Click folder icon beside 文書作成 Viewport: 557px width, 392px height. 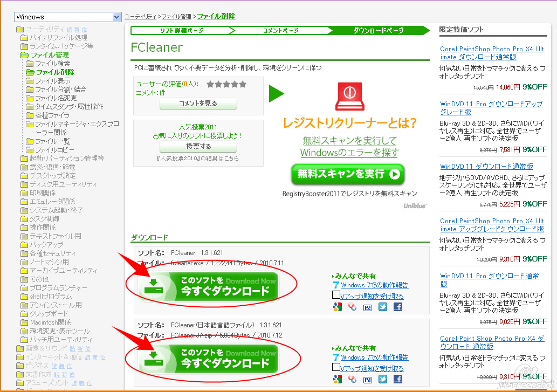pos(20,374)
